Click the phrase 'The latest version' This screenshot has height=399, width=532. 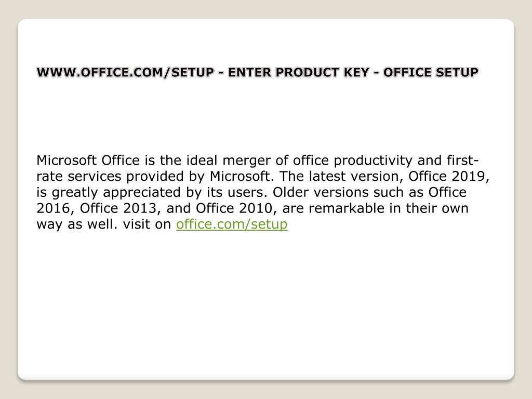click(339, 176)
